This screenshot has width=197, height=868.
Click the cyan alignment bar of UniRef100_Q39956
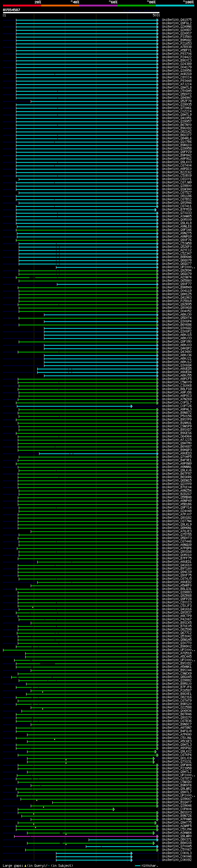click(x=87, y=71)
